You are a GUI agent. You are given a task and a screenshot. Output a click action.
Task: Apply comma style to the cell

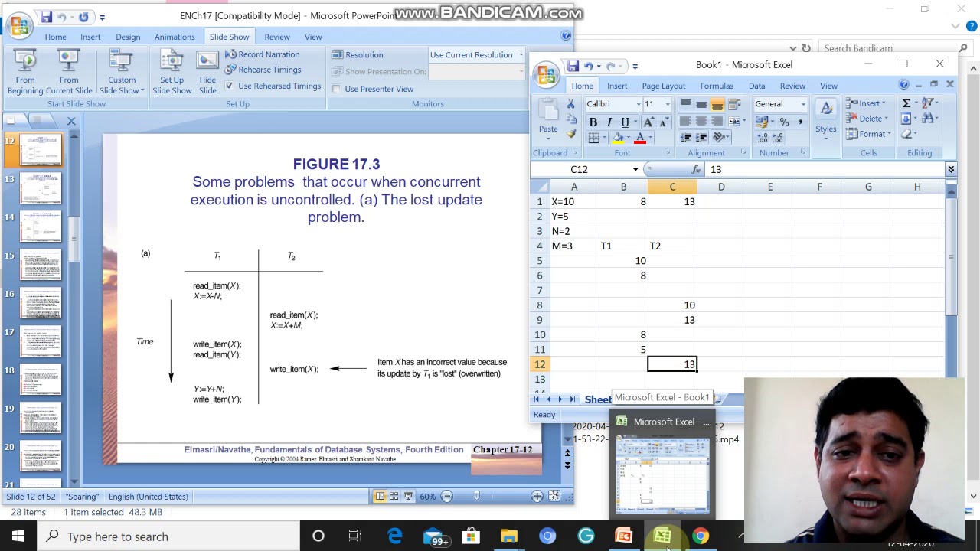[800, 122]
